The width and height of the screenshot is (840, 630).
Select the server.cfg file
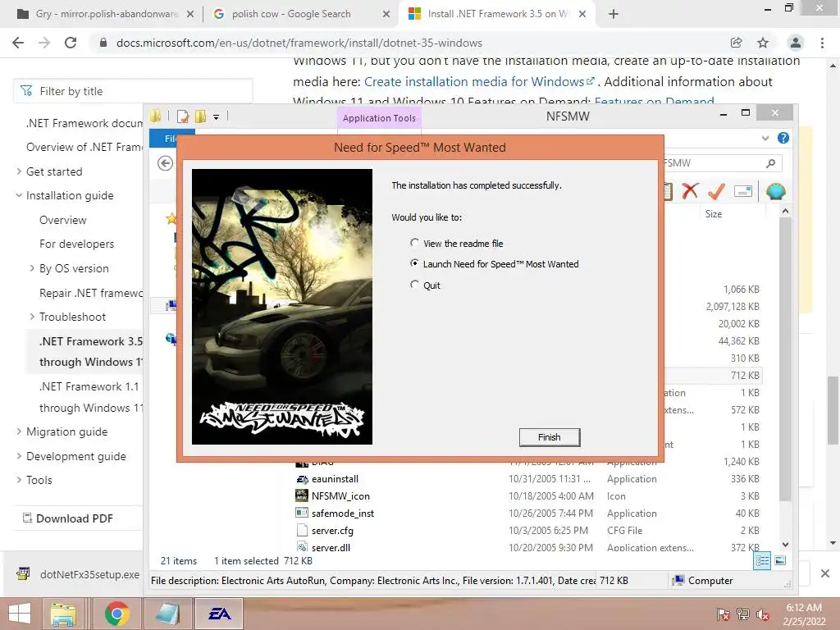pyautogui.click(x=332, y=531)
